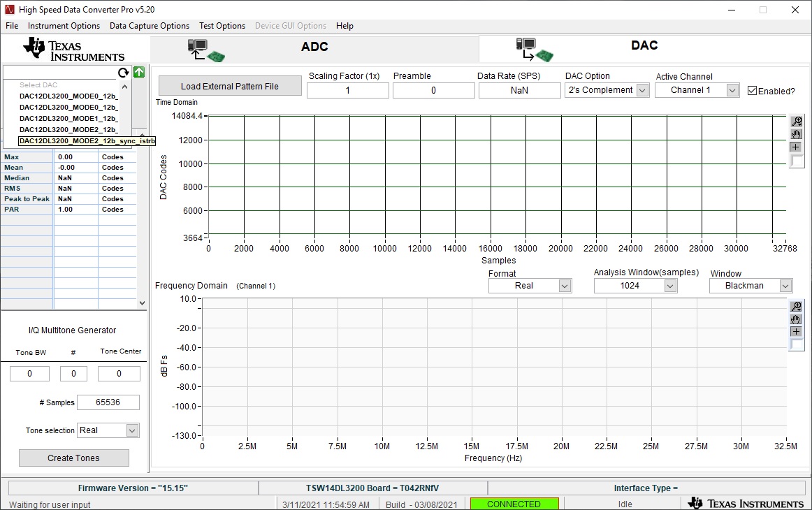Viewport: 812px width, 510px height.
Task: Expand the Active Channel dropdown
Action: 732,90
